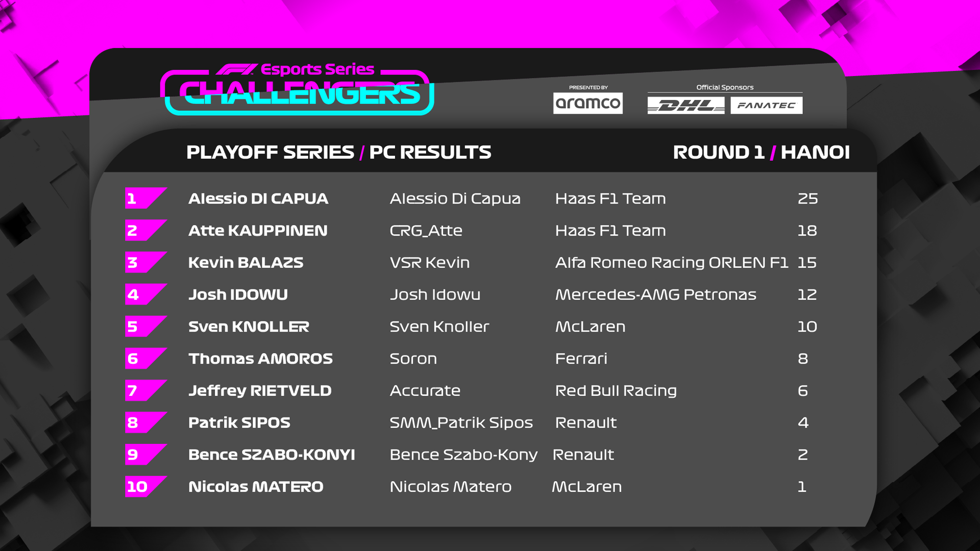Click the 25 points value
980x551 pixels.
coord(807,198)
